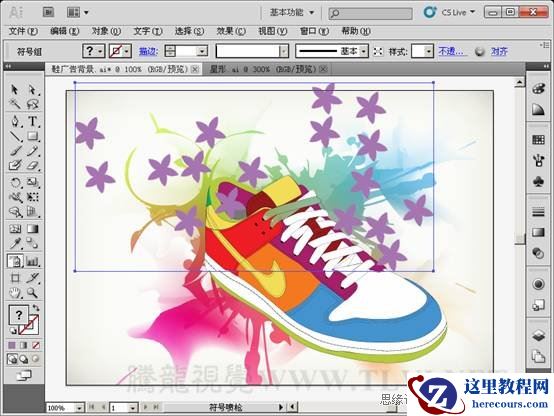Open the 基本功能 workspace switcher

[x=292, y=13]
